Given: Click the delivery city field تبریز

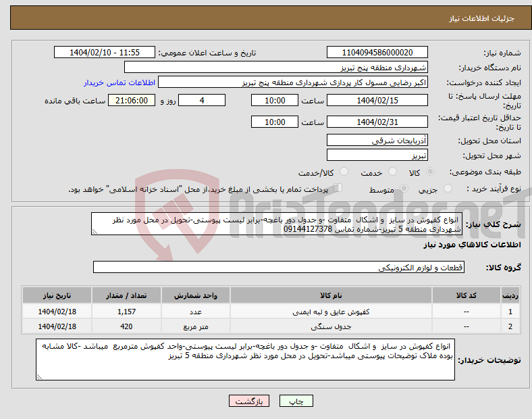Looking at the screenshot, I should tap(377, 155).
